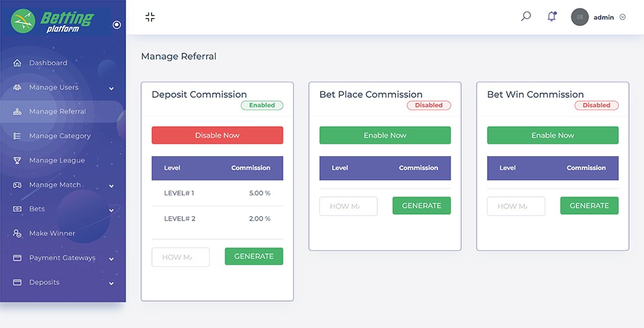Viewport: 644px width, 328px height.
Task: Click the Make Winner icon
Action: (17, 234)
